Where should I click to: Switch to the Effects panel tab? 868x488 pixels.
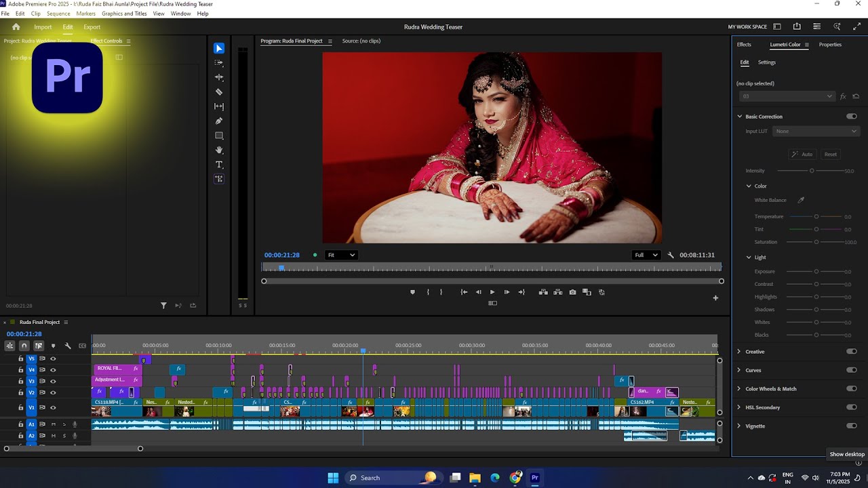[x=744, y=45]
